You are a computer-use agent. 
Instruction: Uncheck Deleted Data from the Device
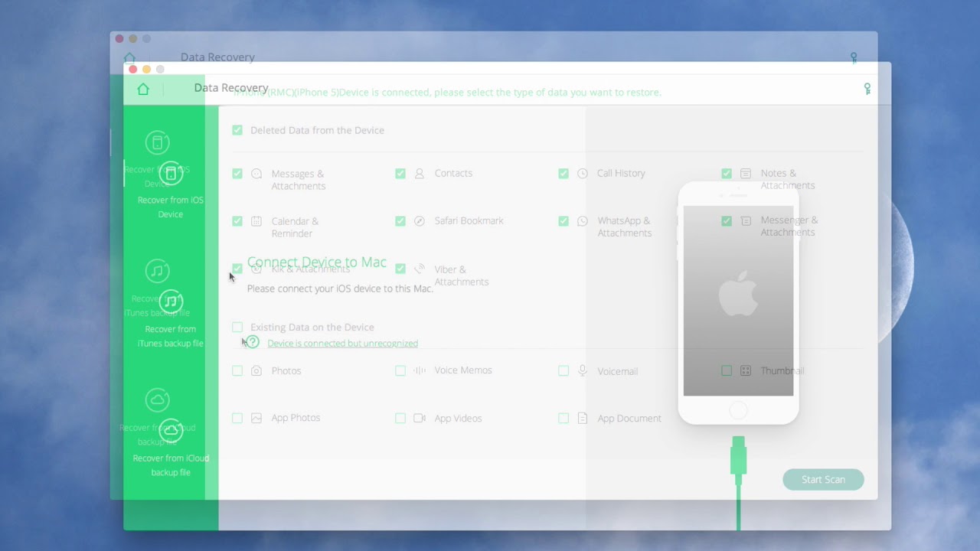[x=237, y=130]
